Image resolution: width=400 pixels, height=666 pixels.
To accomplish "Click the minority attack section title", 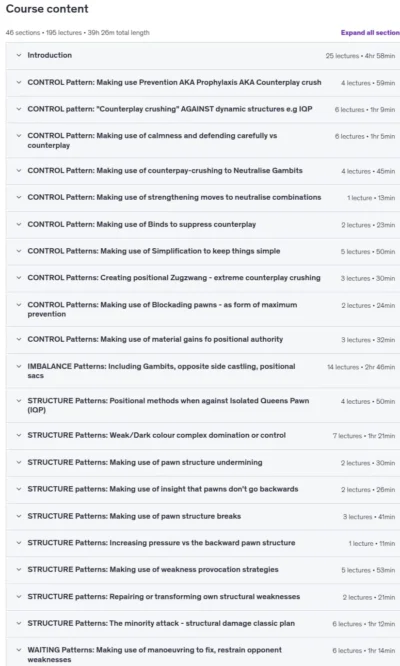I will click(x=161, y=624).
